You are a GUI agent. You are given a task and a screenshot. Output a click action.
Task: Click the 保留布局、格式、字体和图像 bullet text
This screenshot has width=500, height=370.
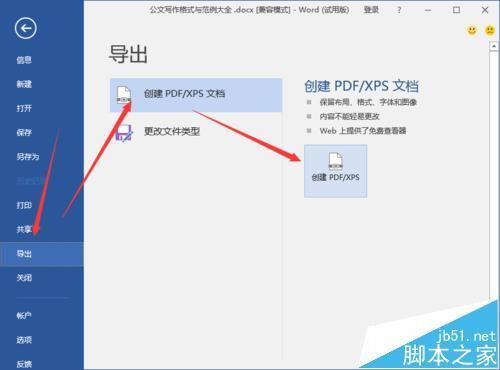click(368, 102)
